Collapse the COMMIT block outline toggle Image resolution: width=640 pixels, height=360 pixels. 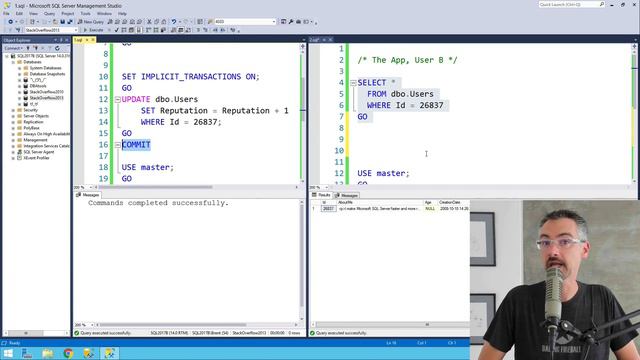point(118,145)
